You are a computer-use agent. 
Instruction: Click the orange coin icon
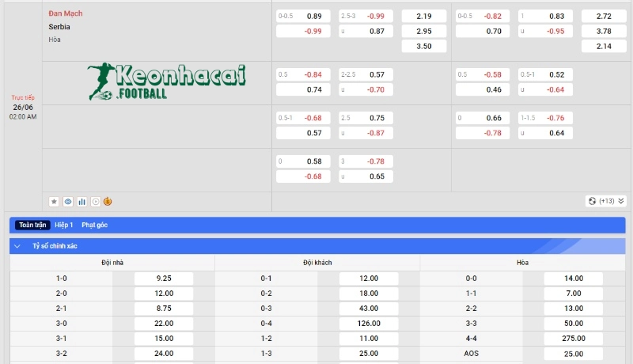click(x=108, y=202)
